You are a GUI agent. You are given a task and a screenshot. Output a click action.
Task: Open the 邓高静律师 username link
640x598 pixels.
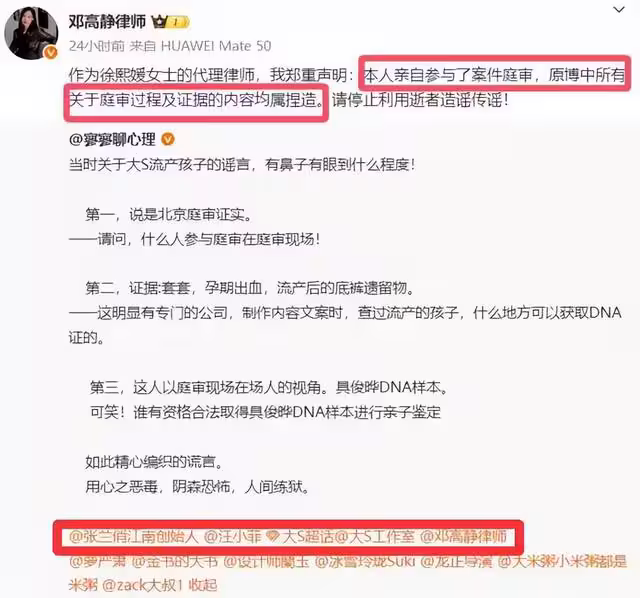coord(107,22)
